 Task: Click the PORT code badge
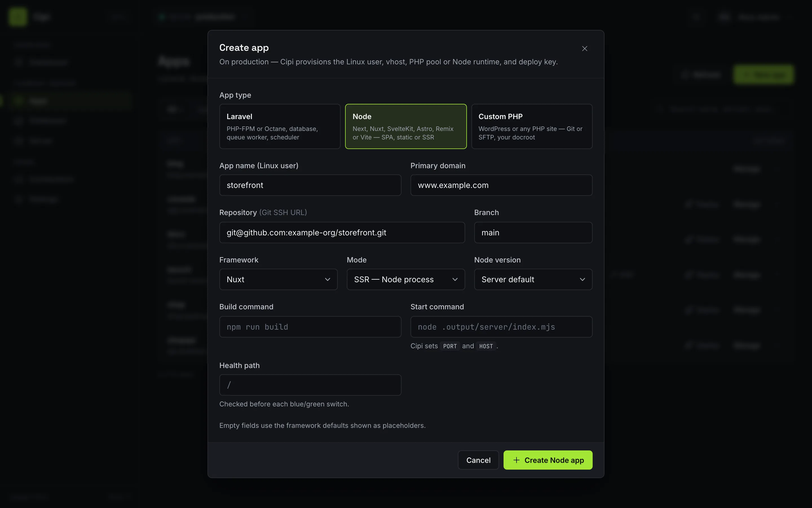[x=450, y=346]
